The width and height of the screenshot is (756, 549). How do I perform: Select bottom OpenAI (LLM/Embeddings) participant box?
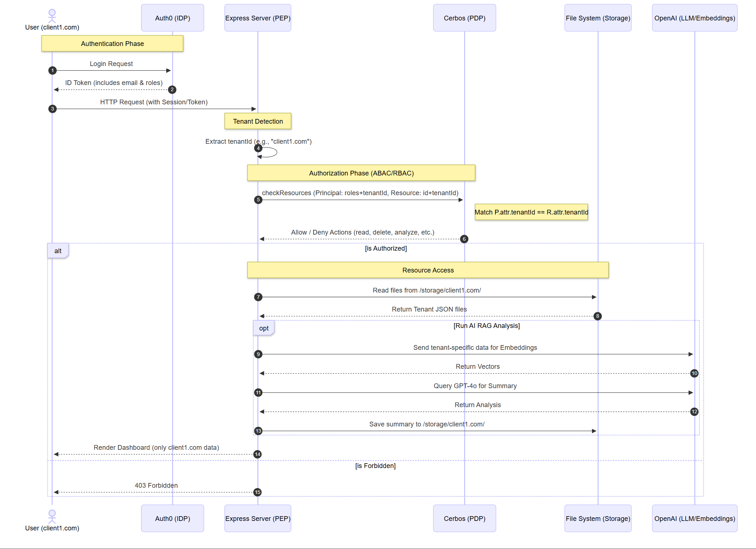694,518
